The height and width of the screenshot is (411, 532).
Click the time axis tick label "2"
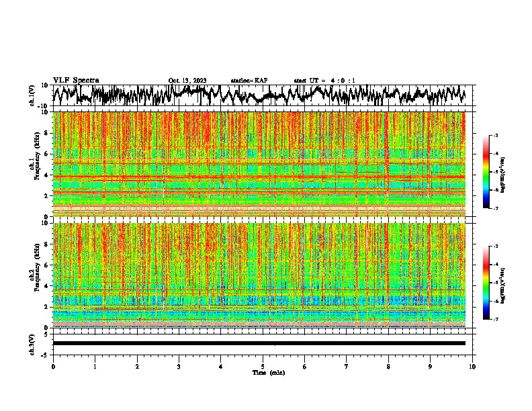137,367
